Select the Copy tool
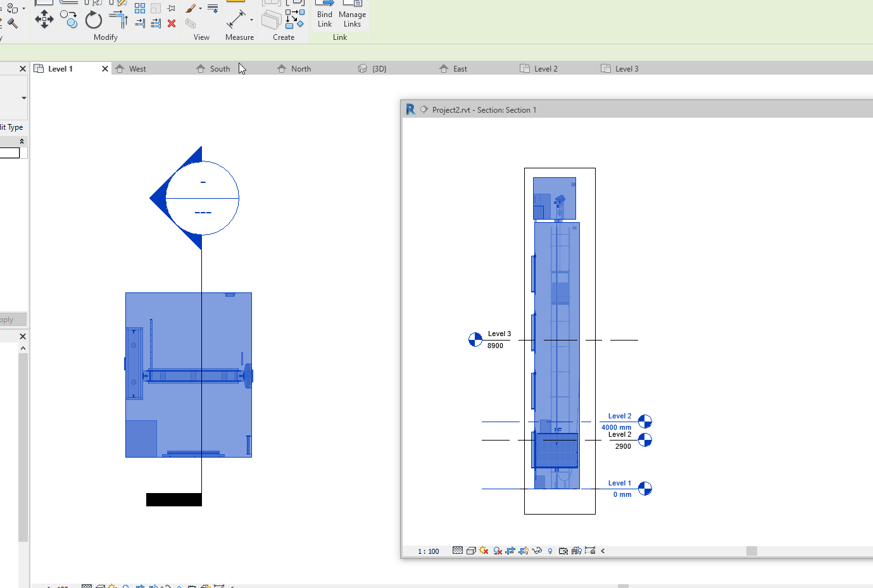Image resolution: width=873 pixels, height=588 pixels. point(68,20)
